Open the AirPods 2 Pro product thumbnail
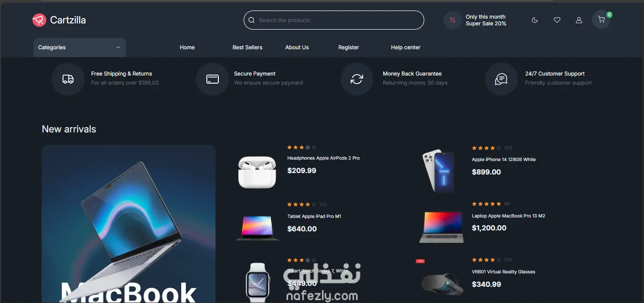The width and height of the screenshot is (644, 303). 257,172
